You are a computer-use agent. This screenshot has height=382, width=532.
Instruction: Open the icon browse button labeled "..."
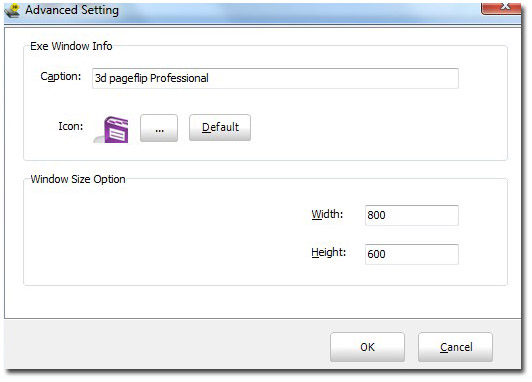159,128
